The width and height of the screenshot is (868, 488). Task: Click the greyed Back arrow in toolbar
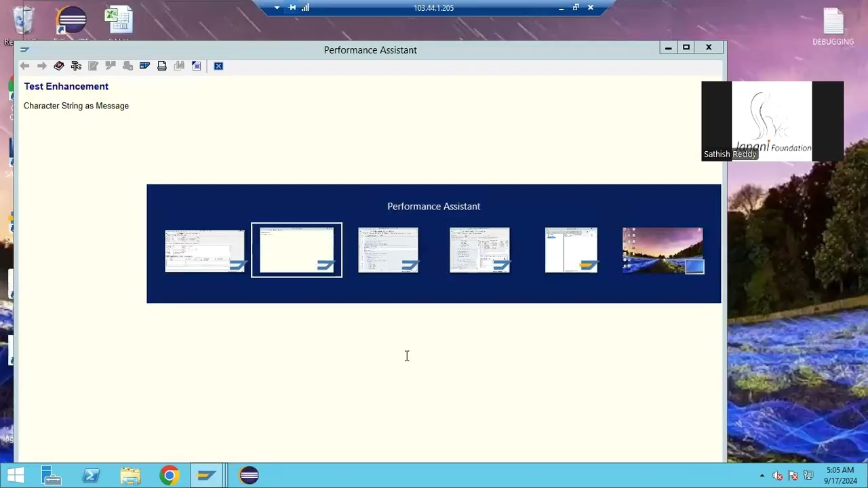click(x=24, y=66)
